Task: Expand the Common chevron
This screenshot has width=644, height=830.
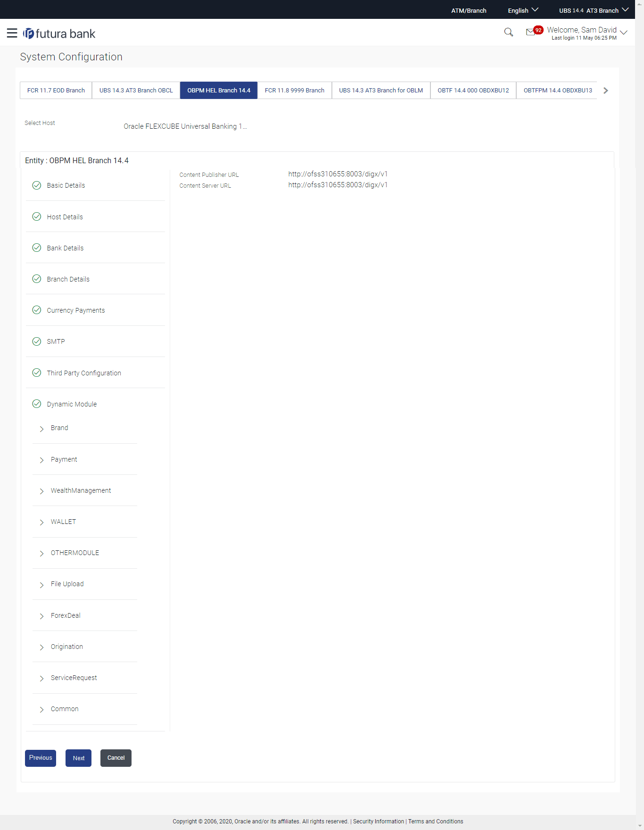Action: pyautogui.click(x=41, y=709)
